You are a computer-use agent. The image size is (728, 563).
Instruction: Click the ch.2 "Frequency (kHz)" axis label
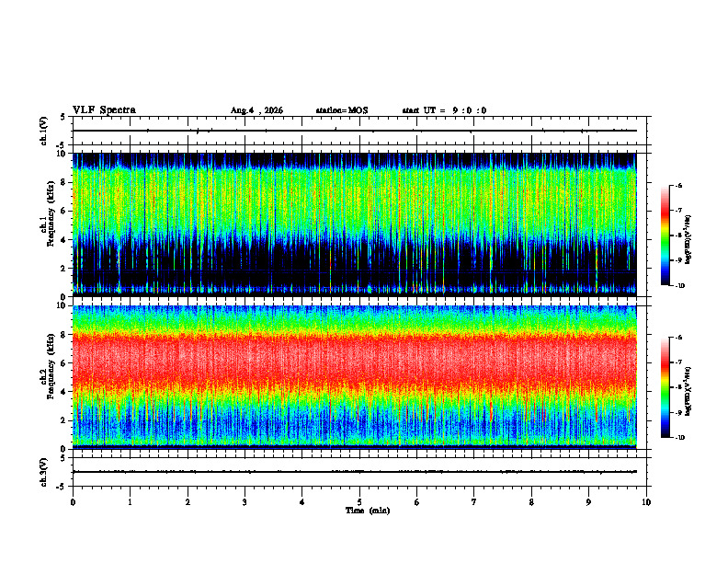coord(51,366)
